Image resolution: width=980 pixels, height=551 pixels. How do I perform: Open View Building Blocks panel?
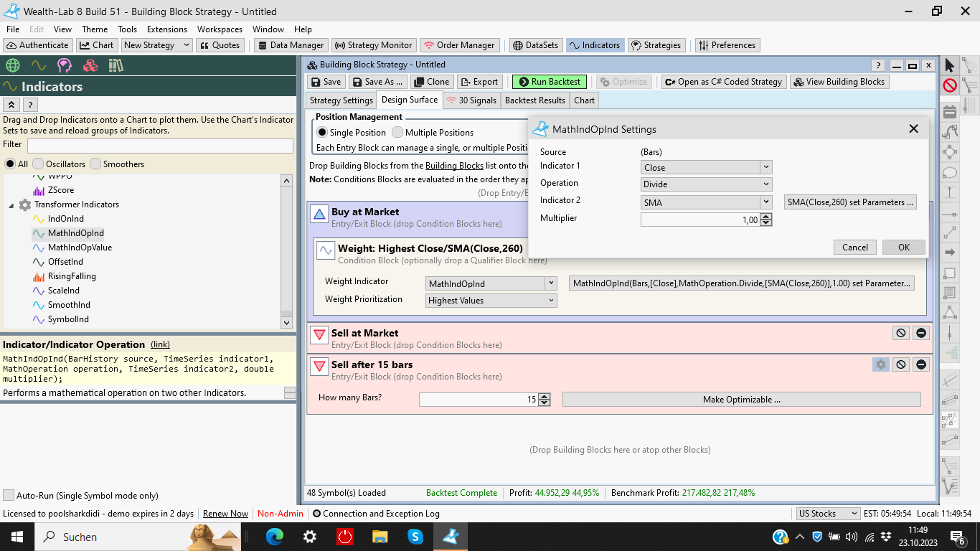click(x=839, y=82)
